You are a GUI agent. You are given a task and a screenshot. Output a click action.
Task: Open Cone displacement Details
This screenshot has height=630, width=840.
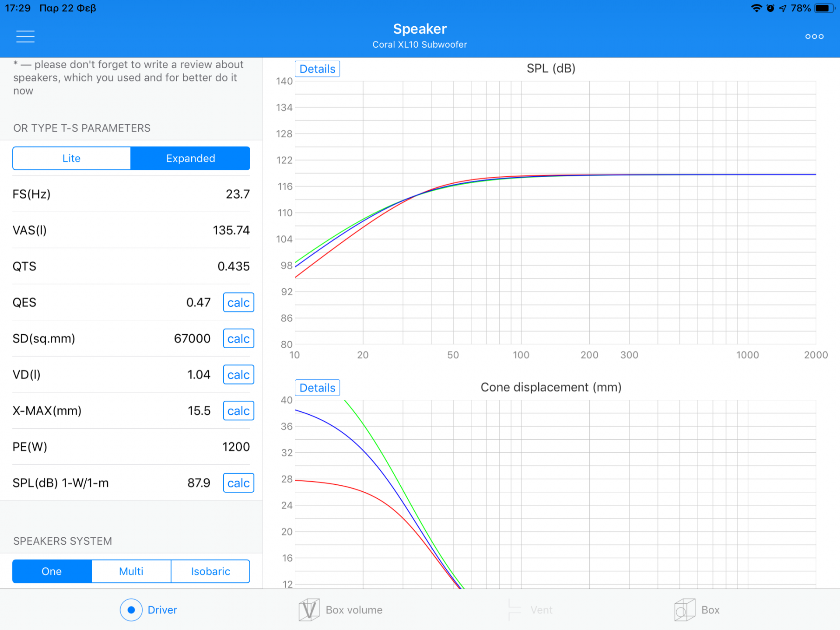pos(317,388)
